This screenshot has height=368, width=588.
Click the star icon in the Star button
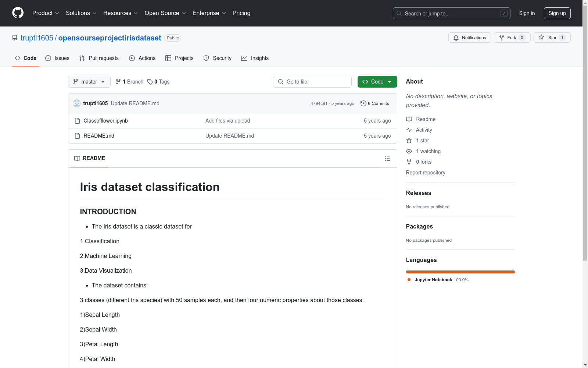pyautogui.click(x=541, y=37)
